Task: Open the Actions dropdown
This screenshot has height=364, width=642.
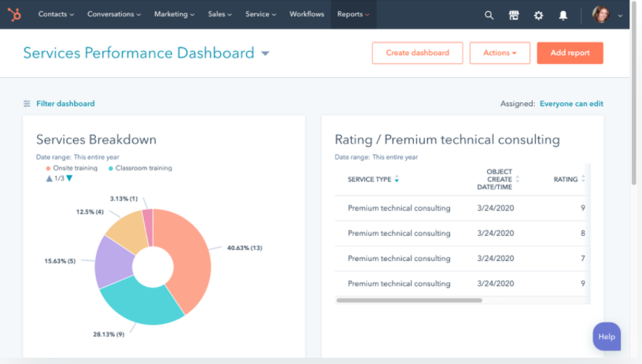Action: (500, 53)
